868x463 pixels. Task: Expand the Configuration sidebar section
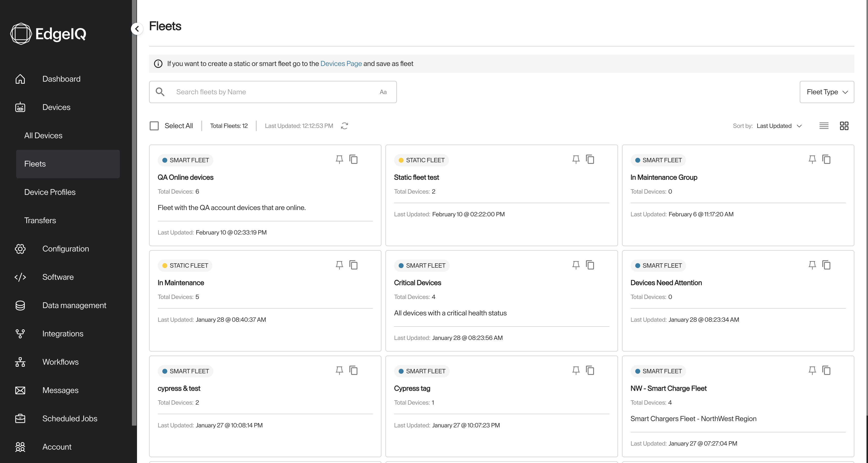click(x=66, y=249)
